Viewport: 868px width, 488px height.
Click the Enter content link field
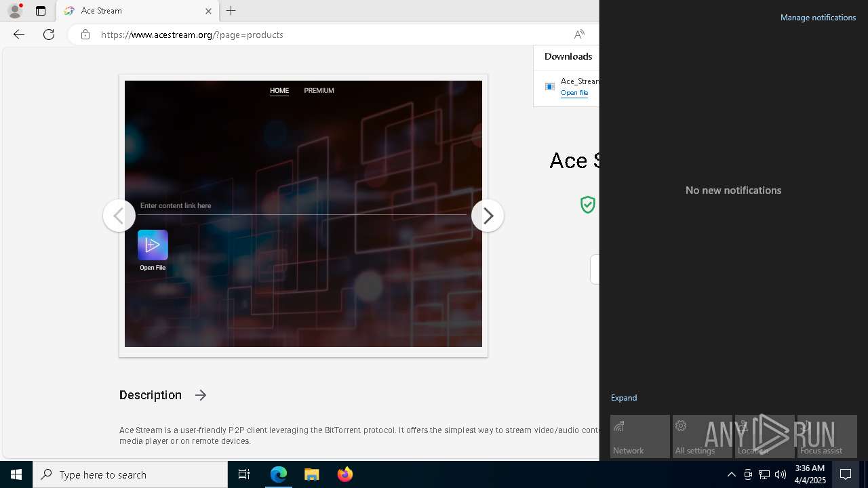pos(302,206)
